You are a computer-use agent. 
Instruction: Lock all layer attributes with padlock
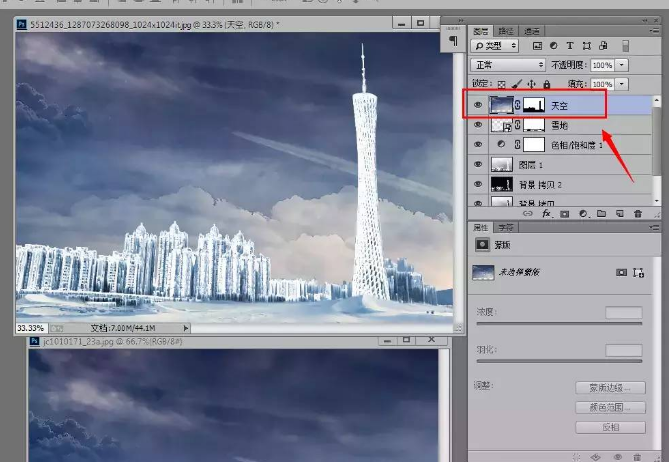click(547, 84)
